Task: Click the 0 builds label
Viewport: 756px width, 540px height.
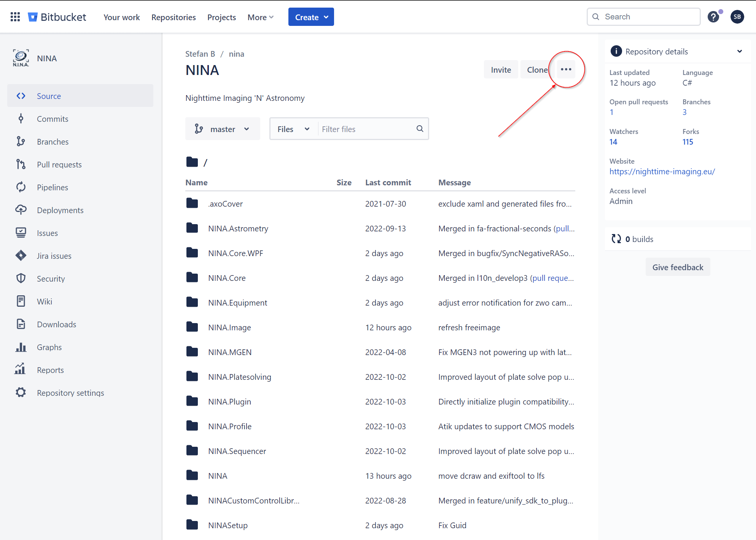Action: [639, 239]
